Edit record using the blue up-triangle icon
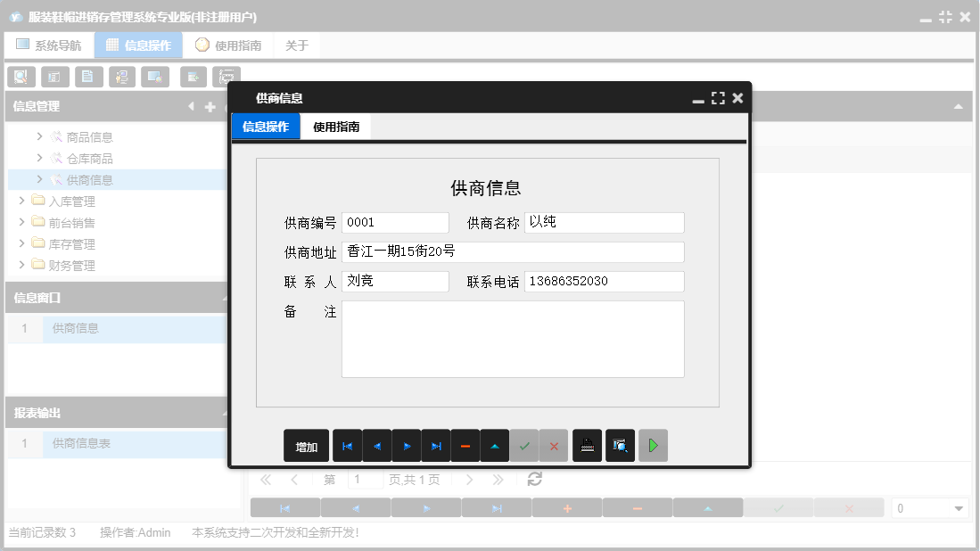 [x=494, y=445]
